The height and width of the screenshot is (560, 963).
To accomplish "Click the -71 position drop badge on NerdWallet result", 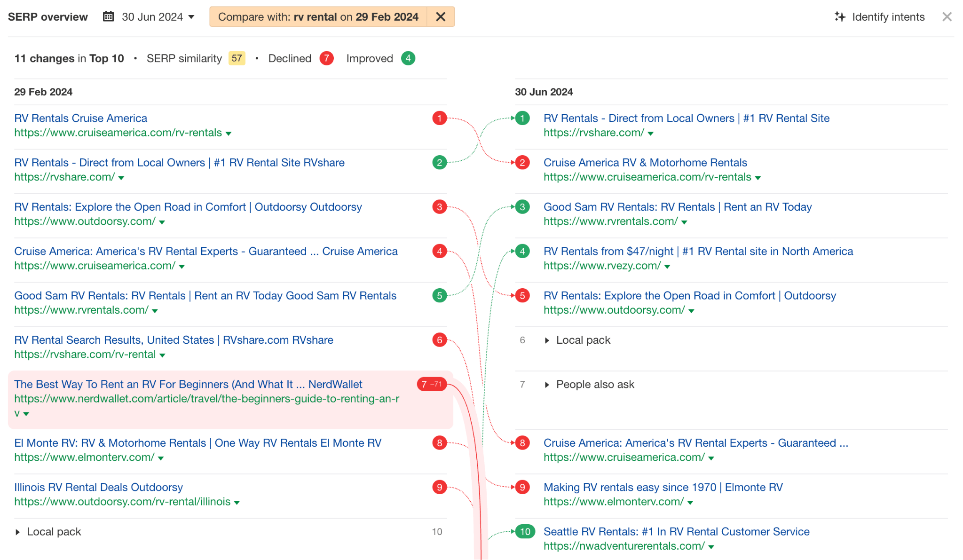I will pos(435,384).
